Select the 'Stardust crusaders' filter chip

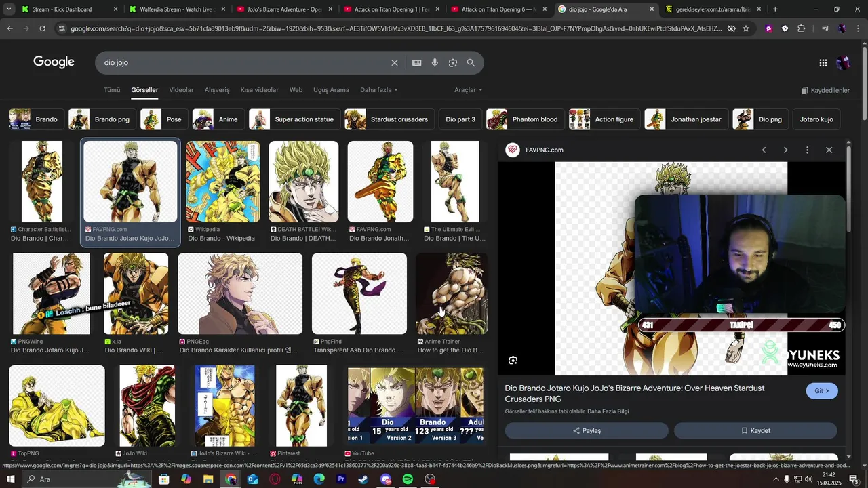pyautogui.click(x=389, y=119)
